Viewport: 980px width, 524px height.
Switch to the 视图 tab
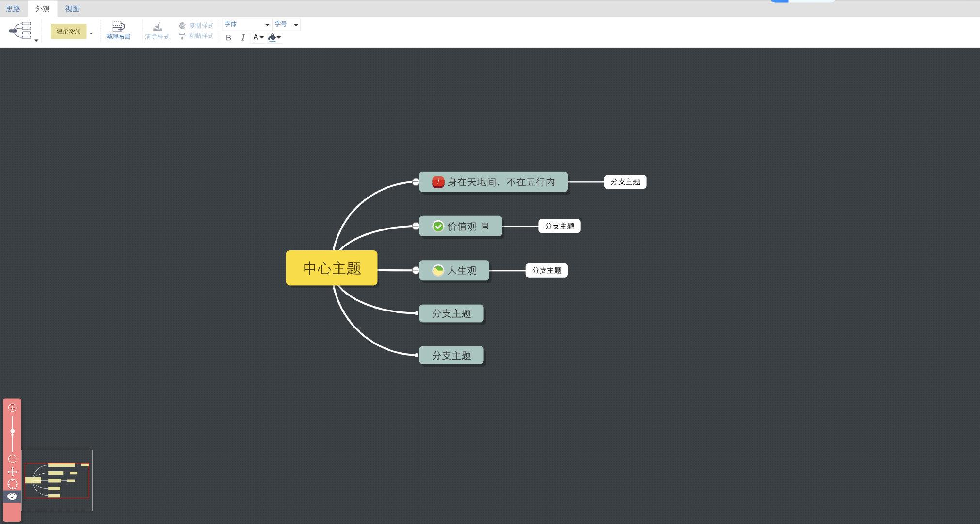point(72,9)
